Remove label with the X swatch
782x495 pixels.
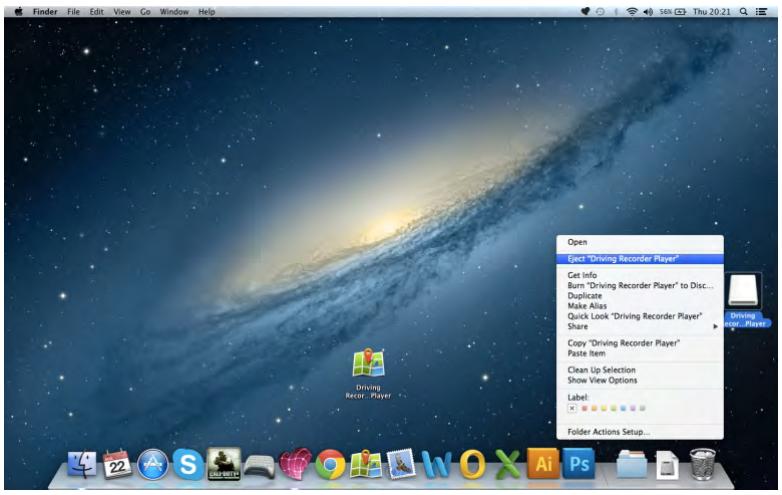572,408
